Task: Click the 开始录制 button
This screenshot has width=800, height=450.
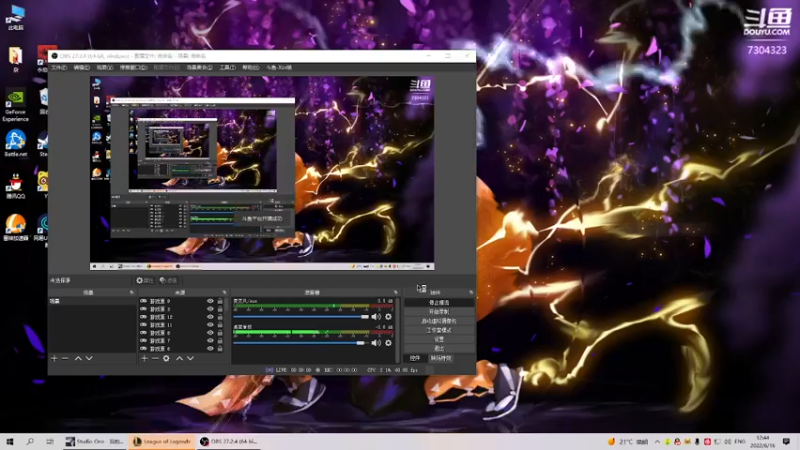Action: coord(439,312)
